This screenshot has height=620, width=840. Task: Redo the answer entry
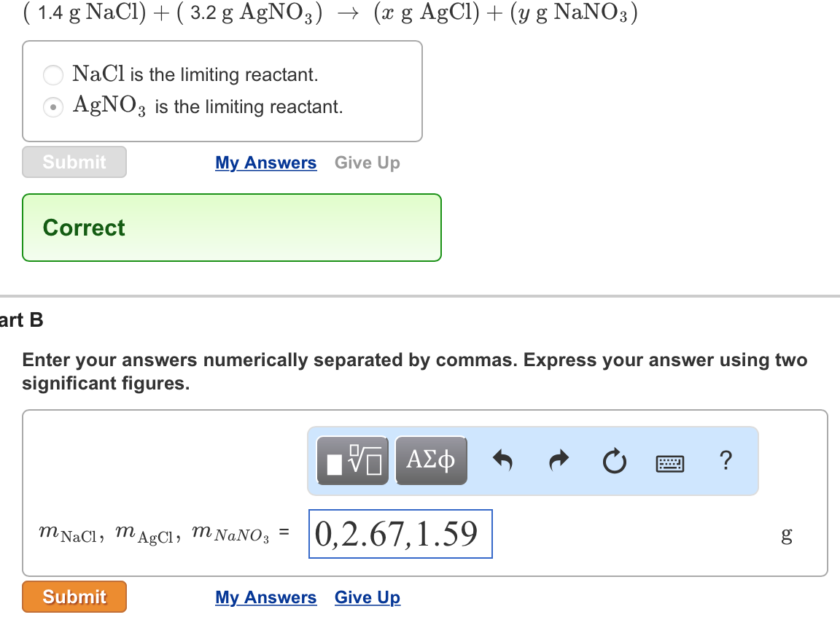(x=559, y=460)
